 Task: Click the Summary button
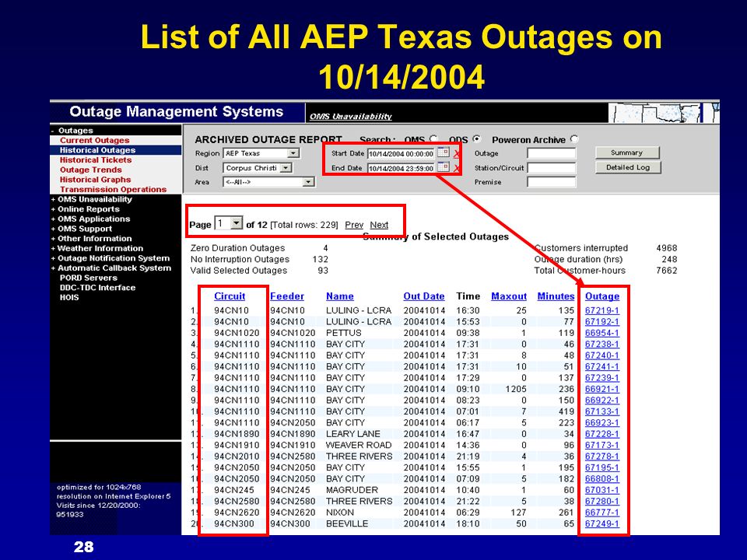tap(627, 153)
